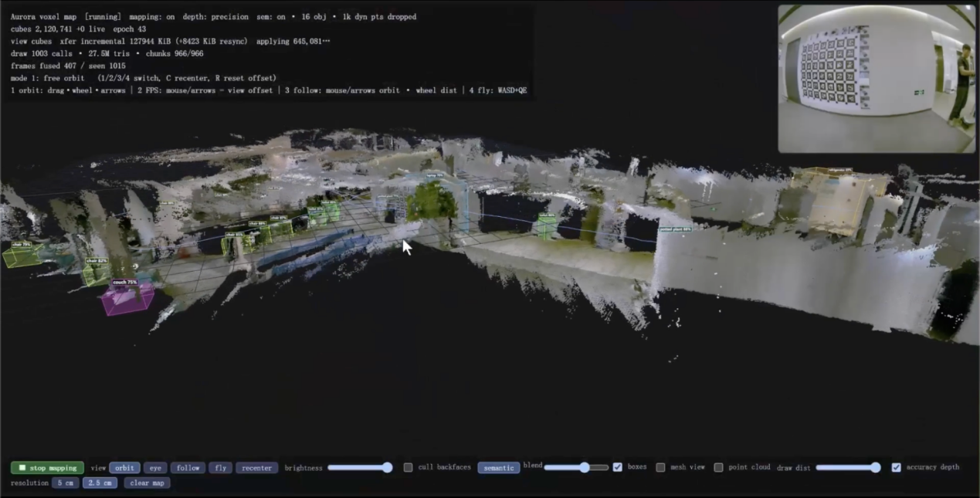Set the draw dist slider
The height and width of the screenshot is (498, 980).
848,467
